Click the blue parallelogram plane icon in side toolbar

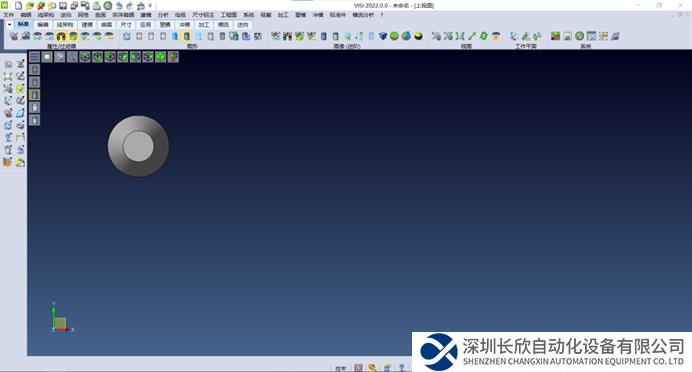click(20, 113)
